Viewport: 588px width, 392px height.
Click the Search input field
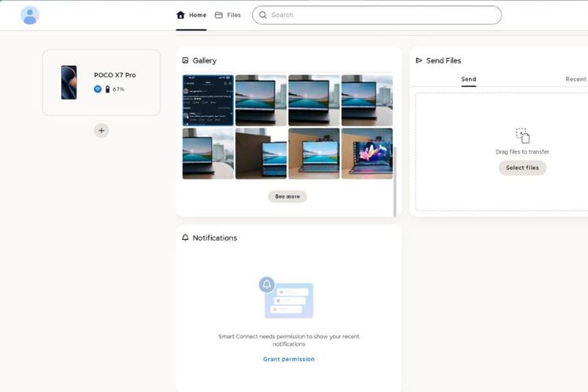click(x=376, y=15)
